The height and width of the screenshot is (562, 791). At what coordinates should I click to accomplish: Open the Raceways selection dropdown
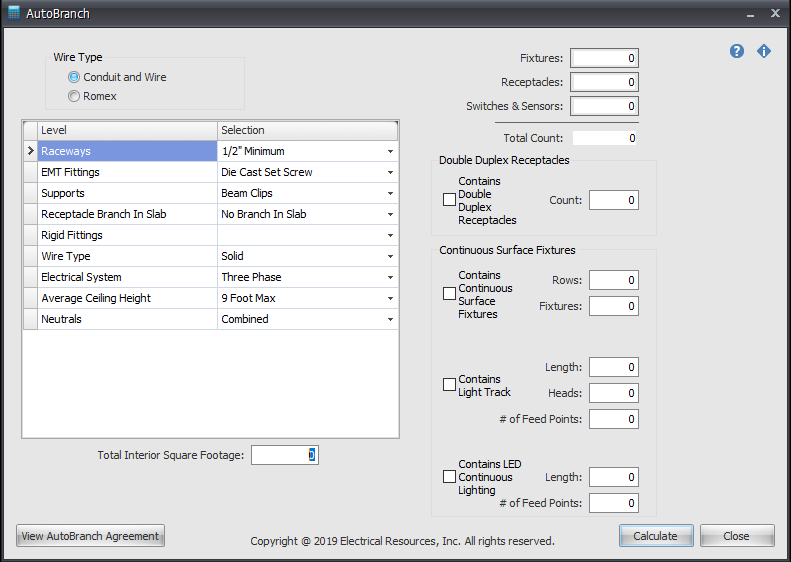pyautogui.click(x=389, y=151)
